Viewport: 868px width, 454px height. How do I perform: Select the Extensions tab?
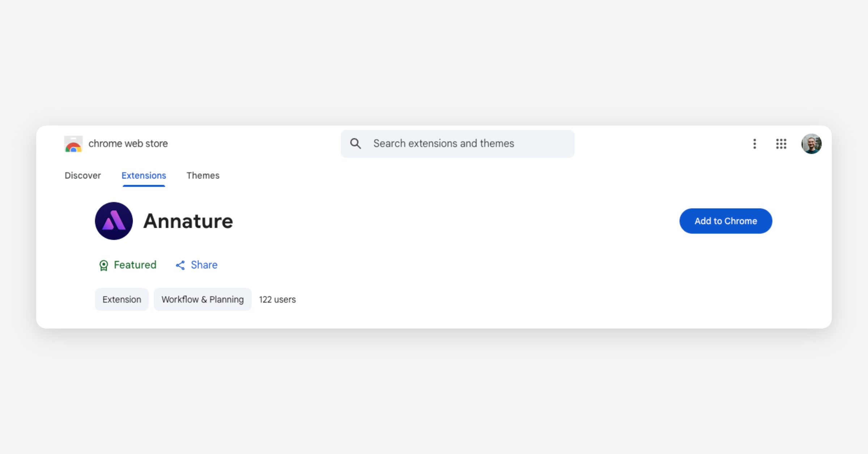click(x=144, y=176)
